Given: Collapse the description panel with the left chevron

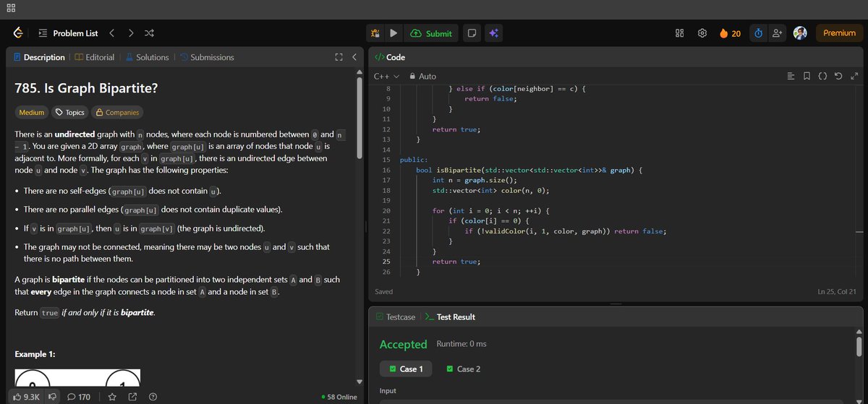Looking at the screenshot, I should point(354,57).
